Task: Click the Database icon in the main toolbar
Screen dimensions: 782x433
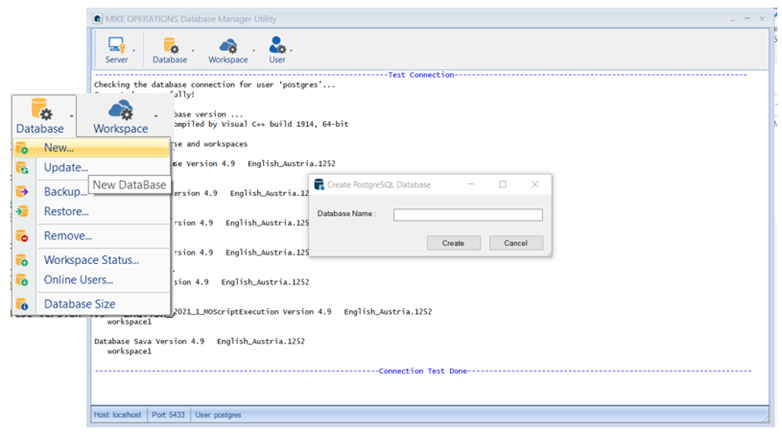Action: [170, 50]
